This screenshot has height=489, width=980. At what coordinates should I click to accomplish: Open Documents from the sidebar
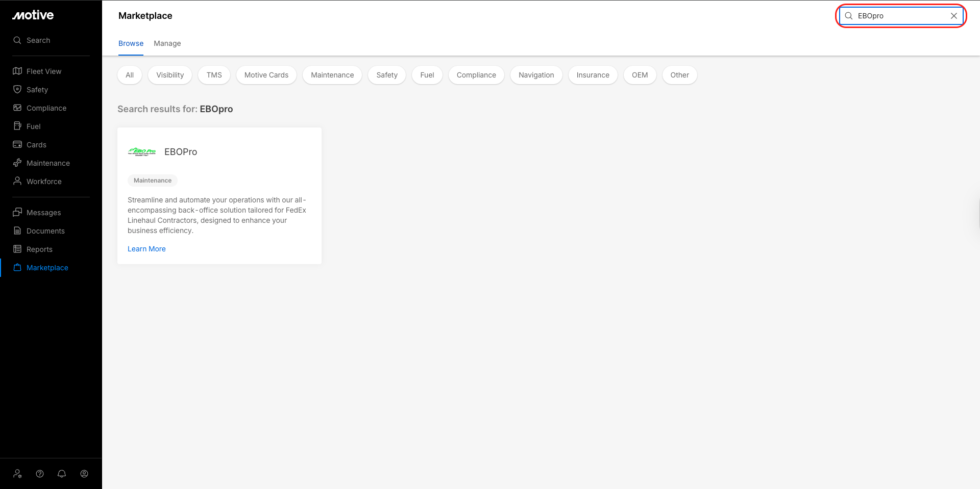[45, 231]
